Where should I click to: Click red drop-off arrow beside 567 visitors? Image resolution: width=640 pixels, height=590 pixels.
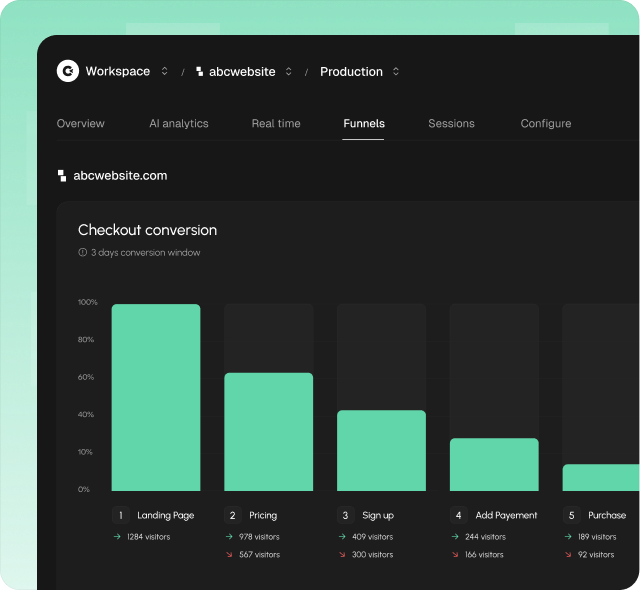click(229, 555)
